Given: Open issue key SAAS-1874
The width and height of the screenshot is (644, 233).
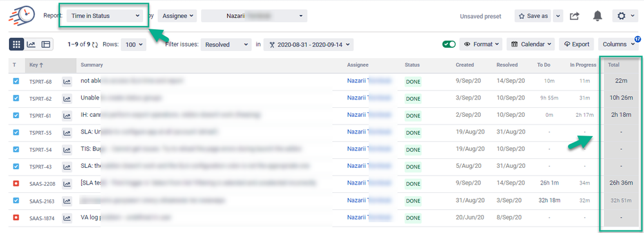Looking at the screenshot, I should (x=42, y=218).
